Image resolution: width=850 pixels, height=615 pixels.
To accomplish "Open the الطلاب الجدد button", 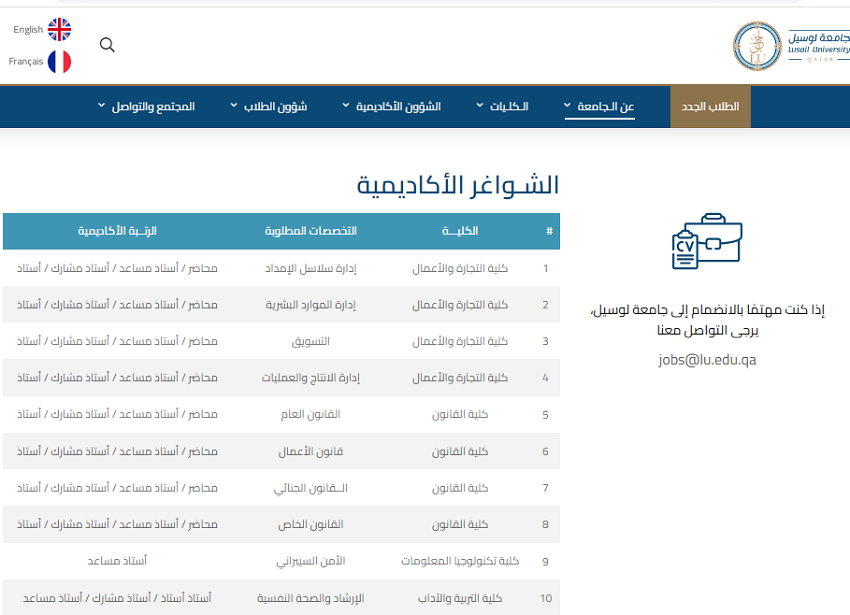I will pyautogui.click(x=710, y=106).
